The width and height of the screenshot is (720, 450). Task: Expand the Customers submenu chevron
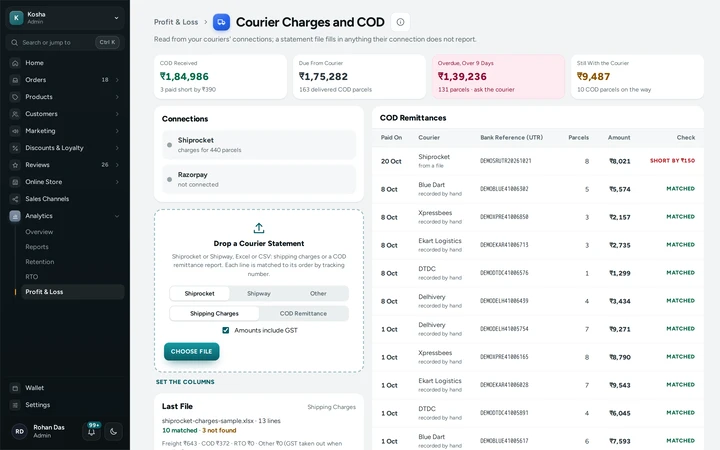117,114
